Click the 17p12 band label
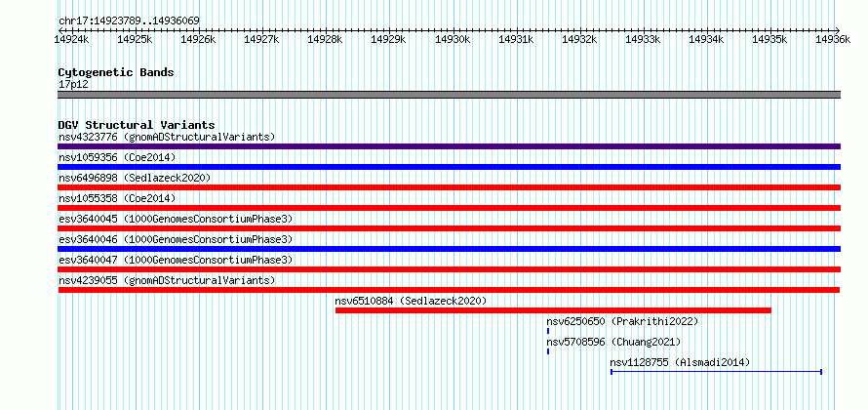The height and width of the screenshot is (410, 868). pyautogui.click(x=73, y=85)
